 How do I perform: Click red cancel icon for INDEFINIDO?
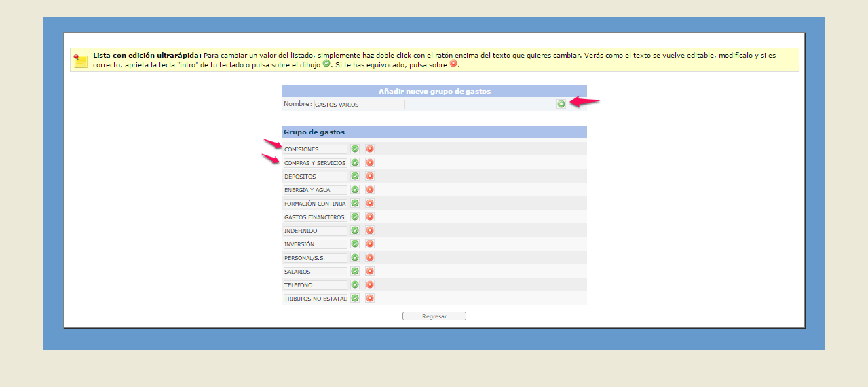pyautogui.click(x=370, y=230)
